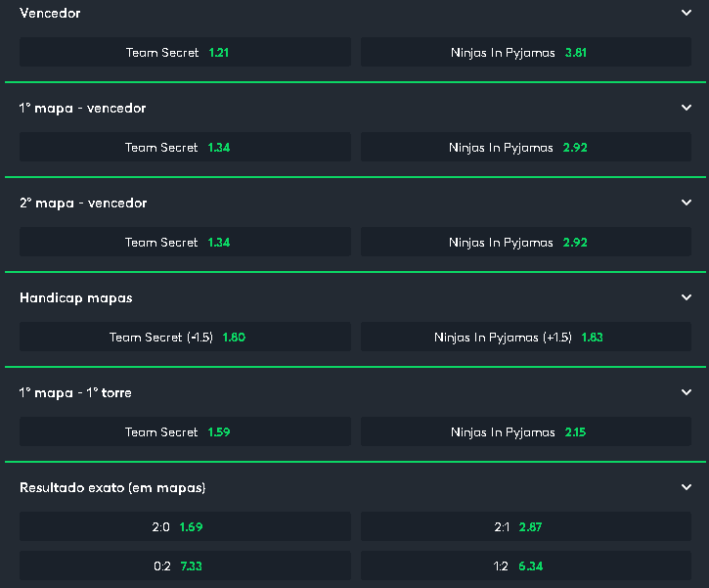Select exact result 2:0 at 1.69

(x=185, y=527)
